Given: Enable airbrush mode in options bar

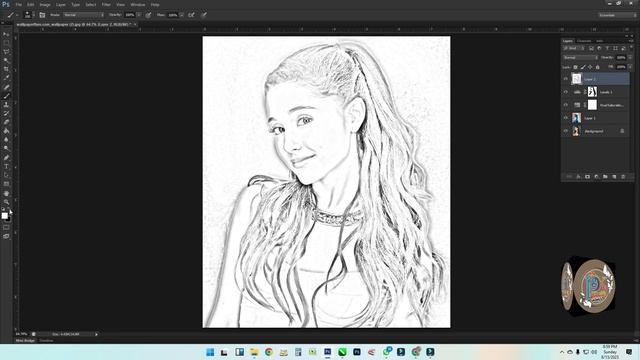Looking at the screenshot, I should [x=191, y=15].
